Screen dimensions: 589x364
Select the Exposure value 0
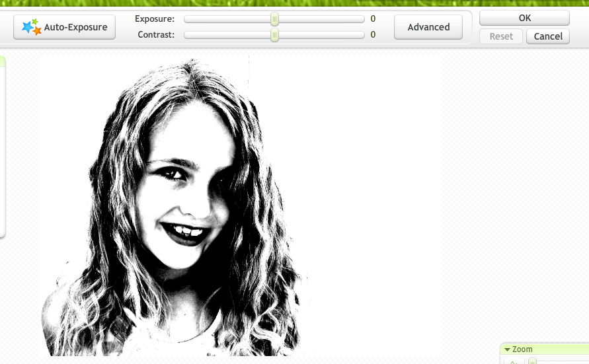[x=373, y=18]
